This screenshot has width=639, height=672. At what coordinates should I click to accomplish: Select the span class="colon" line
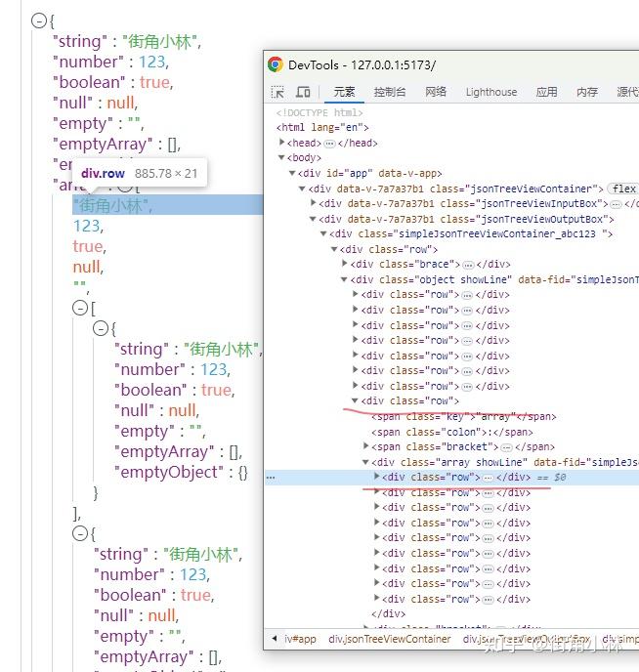click(x=452, y=432)
